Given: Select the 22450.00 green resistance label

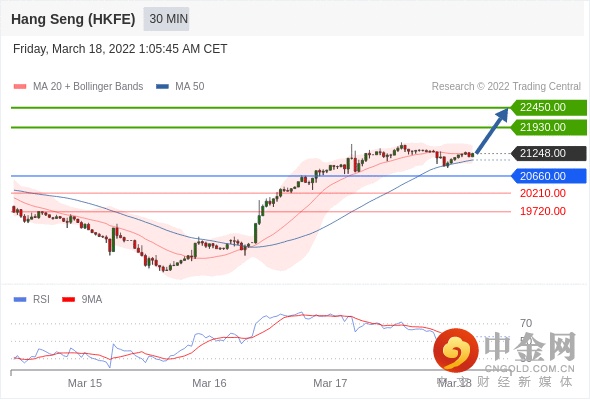Looking at the screenshot, I should [x=548, y=108].
